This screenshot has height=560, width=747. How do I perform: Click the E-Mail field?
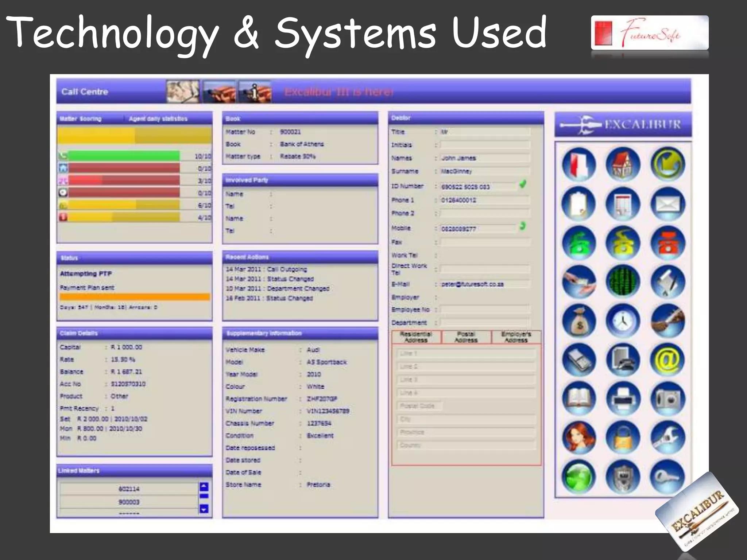[485, 284]
